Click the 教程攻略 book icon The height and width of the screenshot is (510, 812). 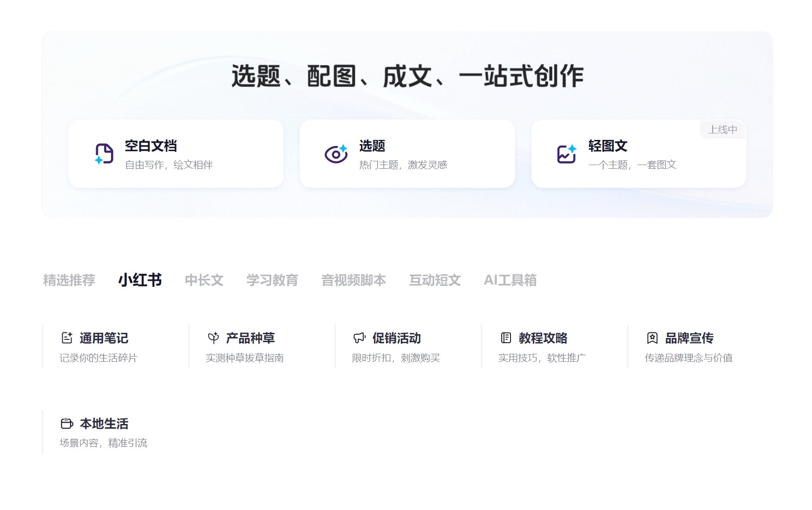[505, 338]
